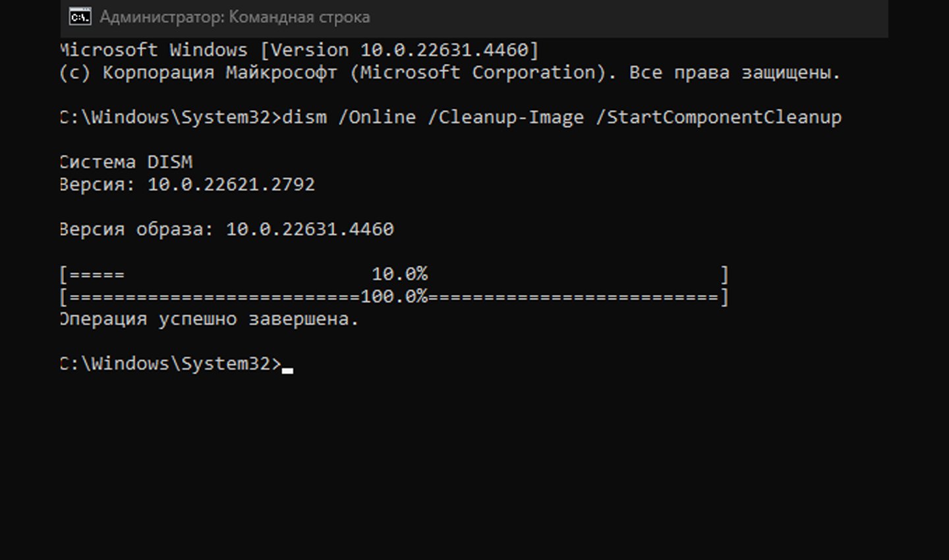The height and width of the screenshot is (560, 949).
Task: Click the 'Система DISM' output line
Action: point(126,162)
